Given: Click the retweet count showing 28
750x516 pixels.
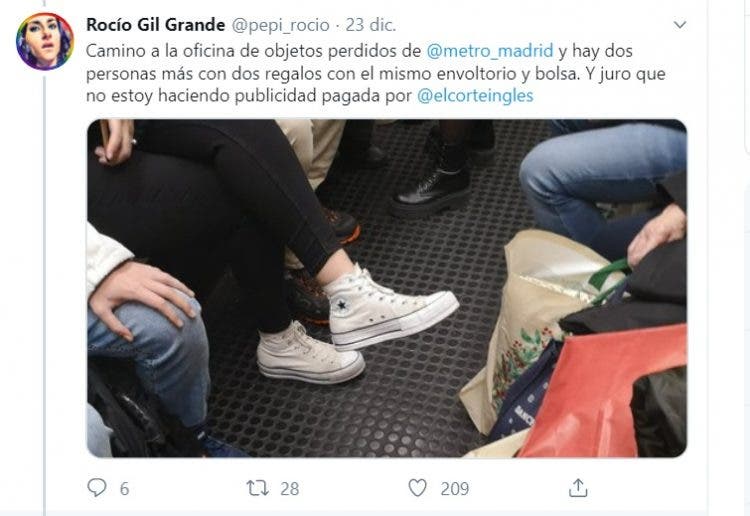Looking at the screenshot, I should click(289, 489).
